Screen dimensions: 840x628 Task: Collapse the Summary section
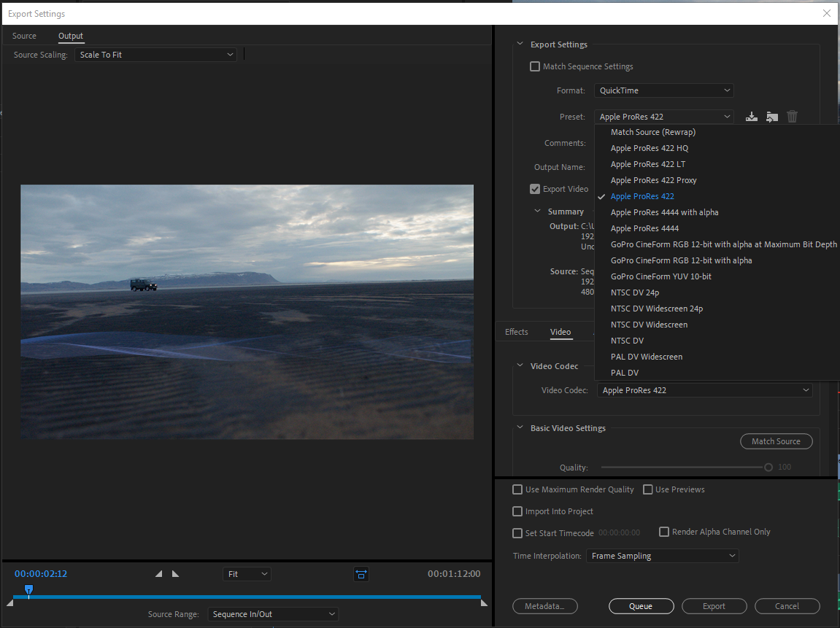537,211
